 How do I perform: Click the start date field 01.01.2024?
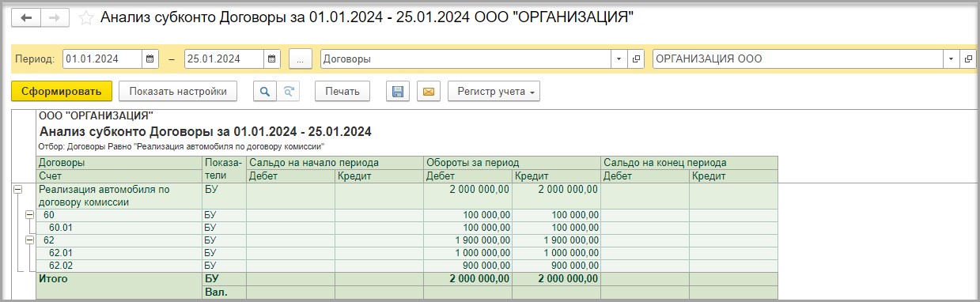coord(102,59)
